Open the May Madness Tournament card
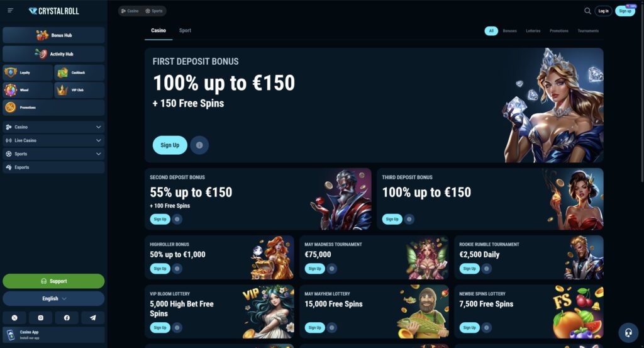 [374, 257]
